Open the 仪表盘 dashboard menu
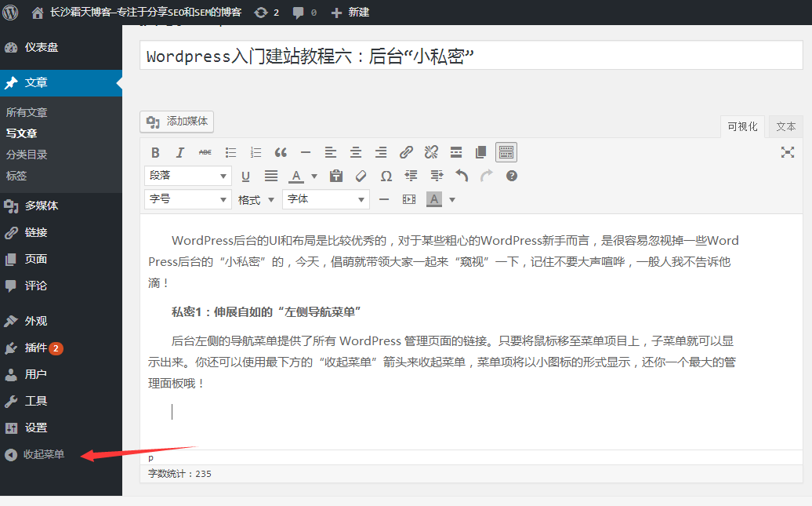The image size is (812, 506). tap(61, 47)
